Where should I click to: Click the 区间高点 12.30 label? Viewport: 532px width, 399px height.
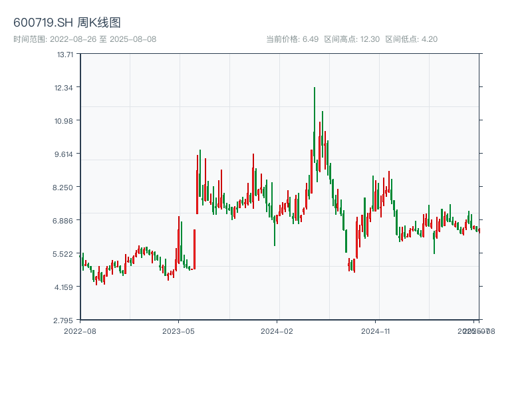(351, 39)
